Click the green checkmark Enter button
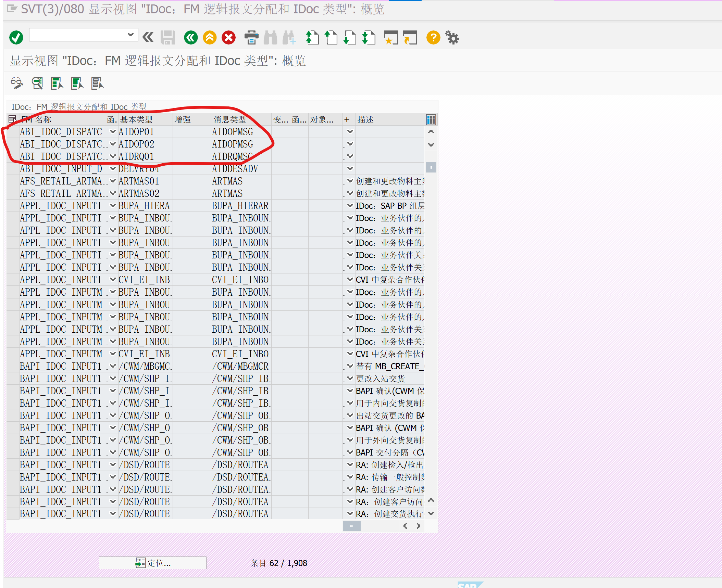This screenshot has height=588, width=722. point(16,37)
